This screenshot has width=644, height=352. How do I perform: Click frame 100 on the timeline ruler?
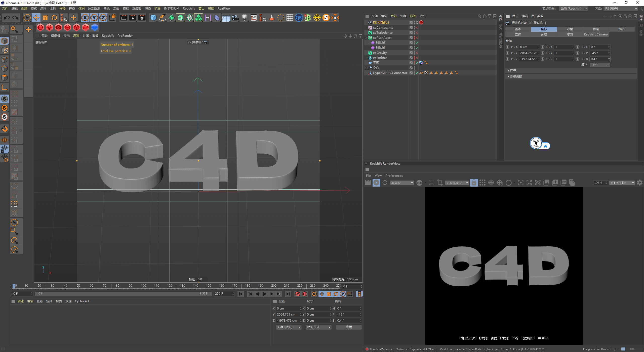(x=144, y=286)
